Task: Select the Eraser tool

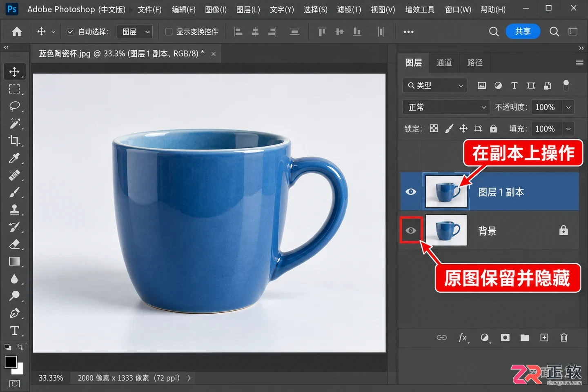Action: pyautogui.click(x=14, y=244)
